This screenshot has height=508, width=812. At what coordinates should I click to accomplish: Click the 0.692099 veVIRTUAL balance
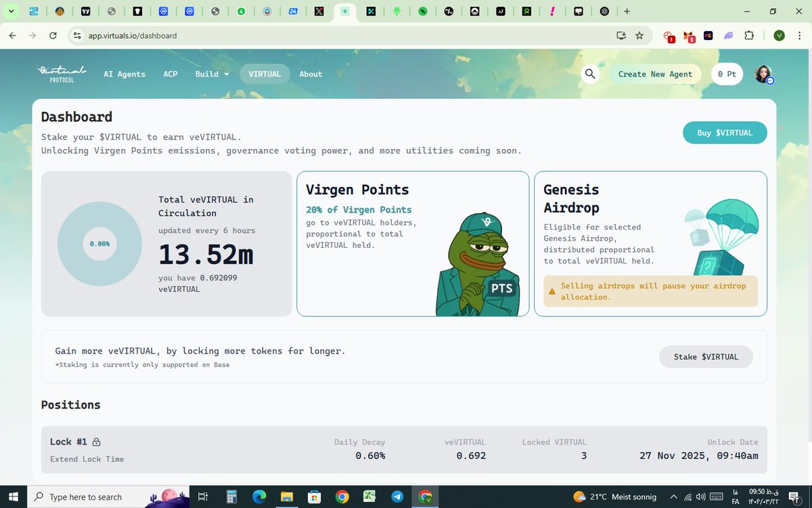tap(218, 278)
